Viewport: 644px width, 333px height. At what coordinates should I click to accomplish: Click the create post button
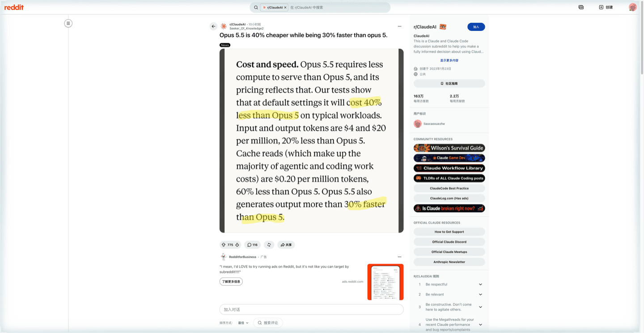(606, 7)
